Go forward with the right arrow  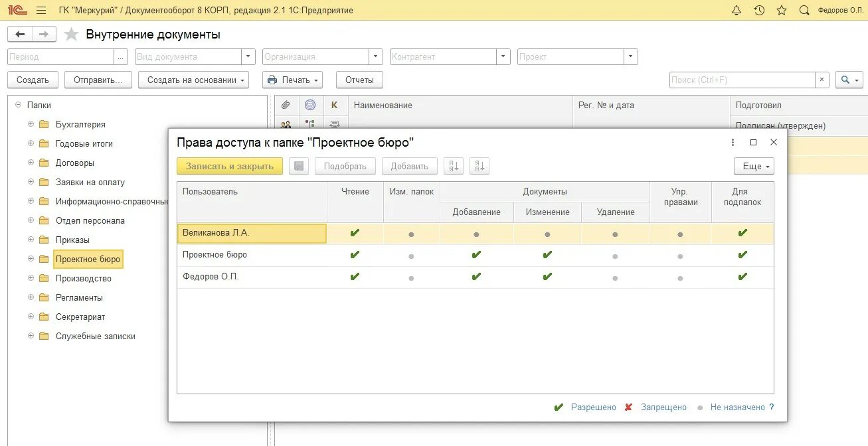44,35
